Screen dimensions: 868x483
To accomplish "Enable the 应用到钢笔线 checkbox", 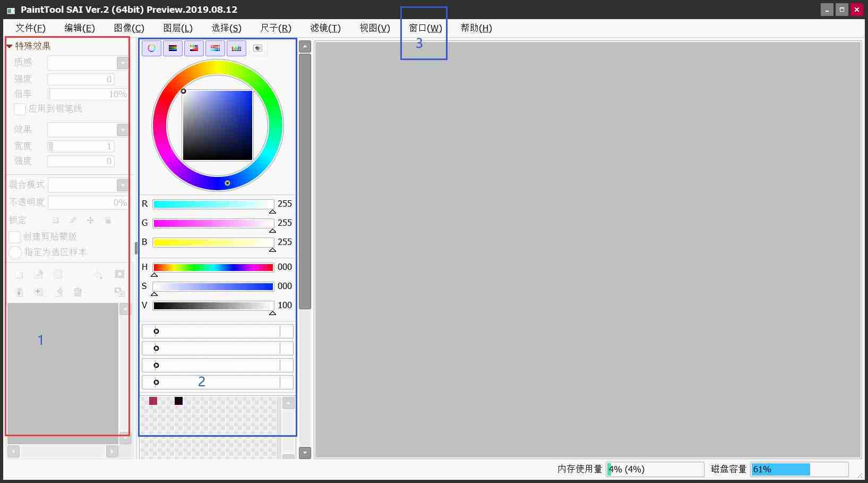I will 20,109.
